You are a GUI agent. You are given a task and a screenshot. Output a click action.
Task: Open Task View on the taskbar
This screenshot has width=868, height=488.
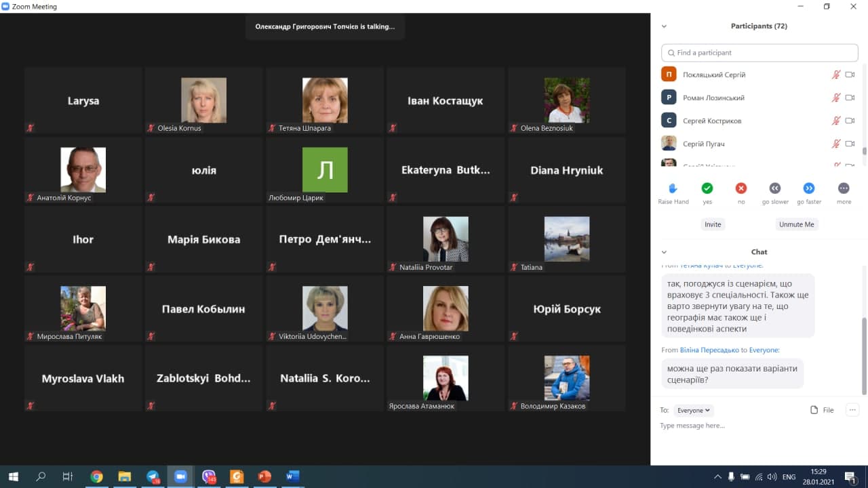pos(68,476)
